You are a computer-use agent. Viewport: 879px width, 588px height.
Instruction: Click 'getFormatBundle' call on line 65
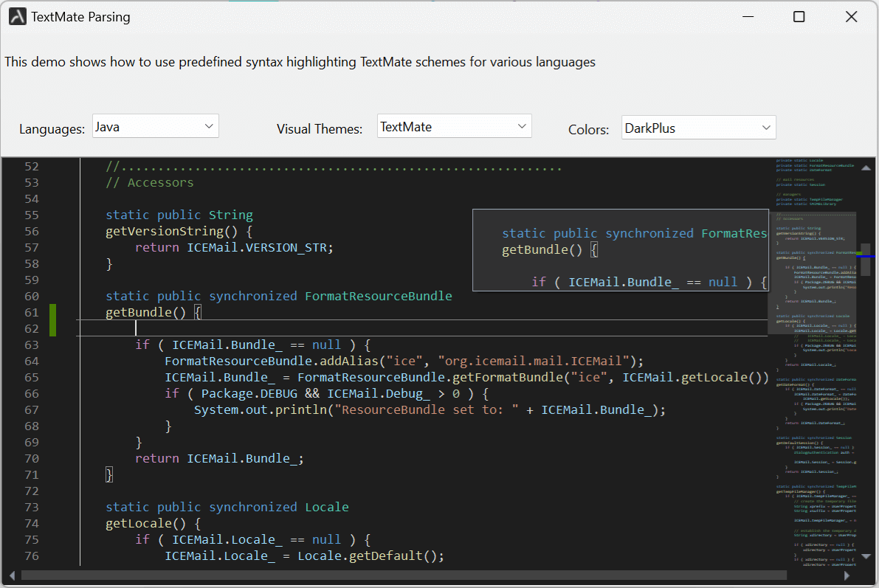(x=507, y=378)
